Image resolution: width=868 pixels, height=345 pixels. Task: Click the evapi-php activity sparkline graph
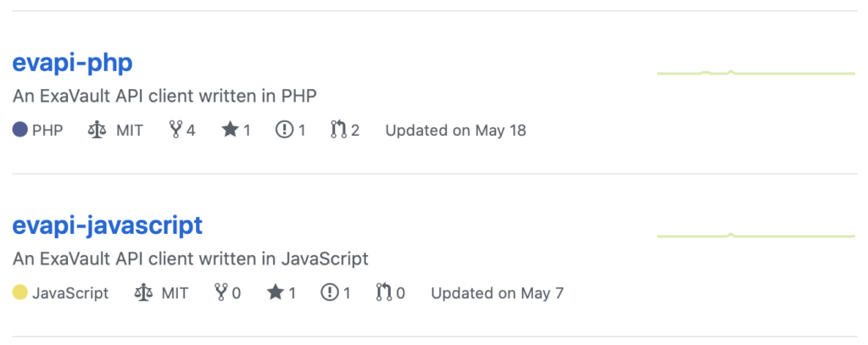[756, 73]
